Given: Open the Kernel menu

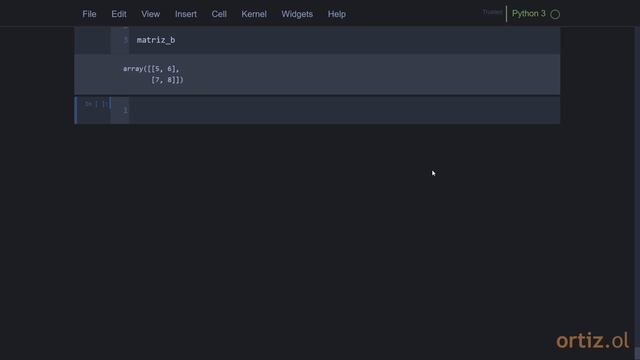Looking at the screenshot, I should point(254,14).
